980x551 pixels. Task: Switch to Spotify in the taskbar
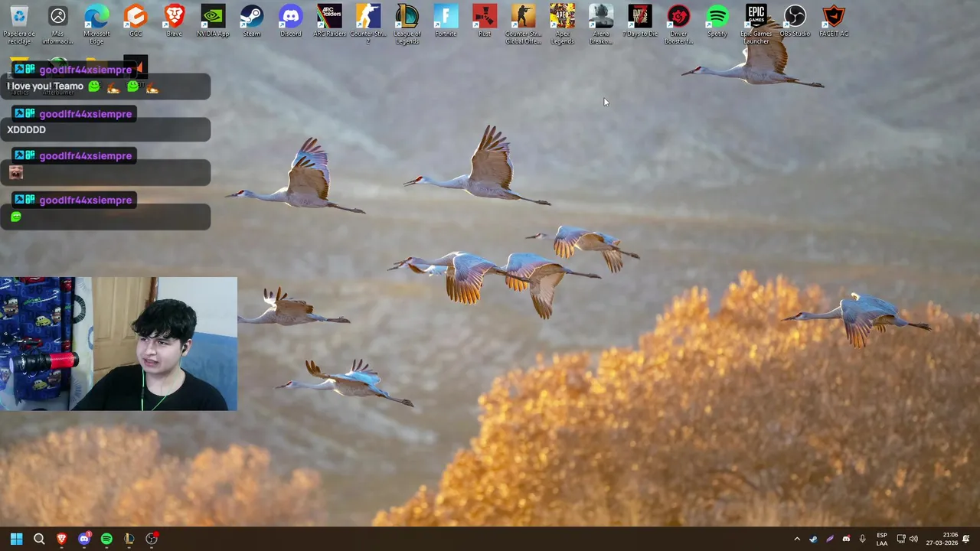(x=106, y=539)
